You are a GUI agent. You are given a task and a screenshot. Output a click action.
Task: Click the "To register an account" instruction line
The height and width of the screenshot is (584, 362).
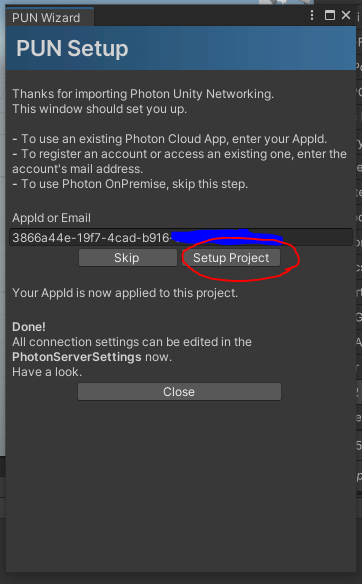click(180, 161)
